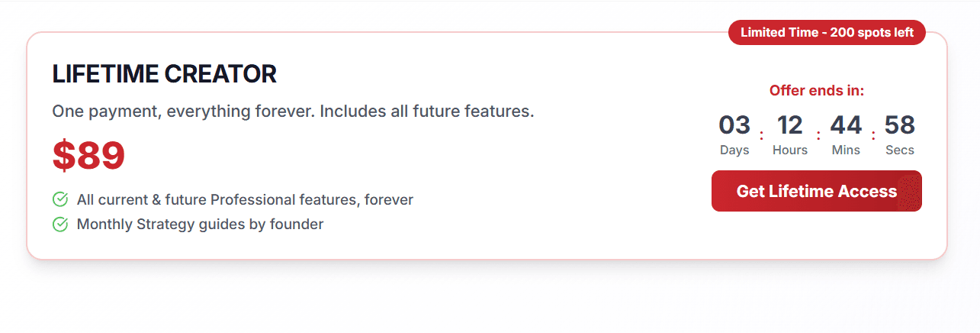
Task: Click the Mins label under the countdown
Action: tap(846, 150)
